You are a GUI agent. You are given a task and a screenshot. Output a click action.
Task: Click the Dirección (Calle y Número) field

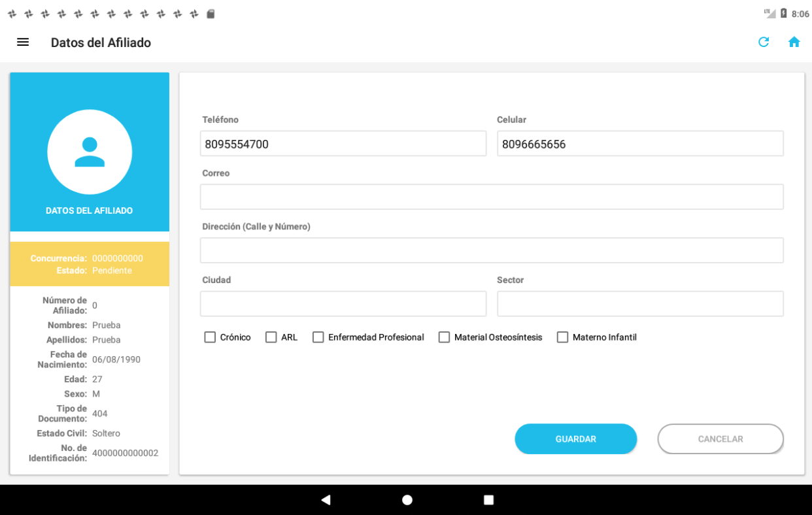[x=492, y=250]
